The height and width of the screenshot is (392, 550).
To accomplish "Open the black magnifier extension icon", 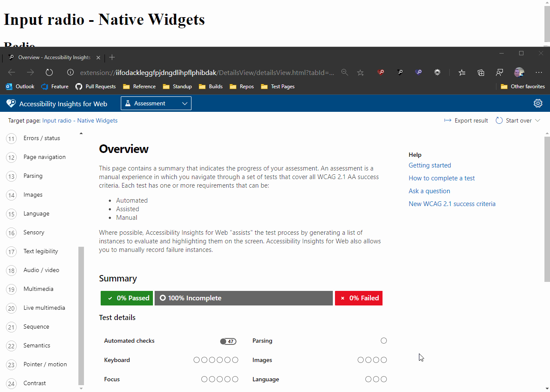I will tap(400, 72).
